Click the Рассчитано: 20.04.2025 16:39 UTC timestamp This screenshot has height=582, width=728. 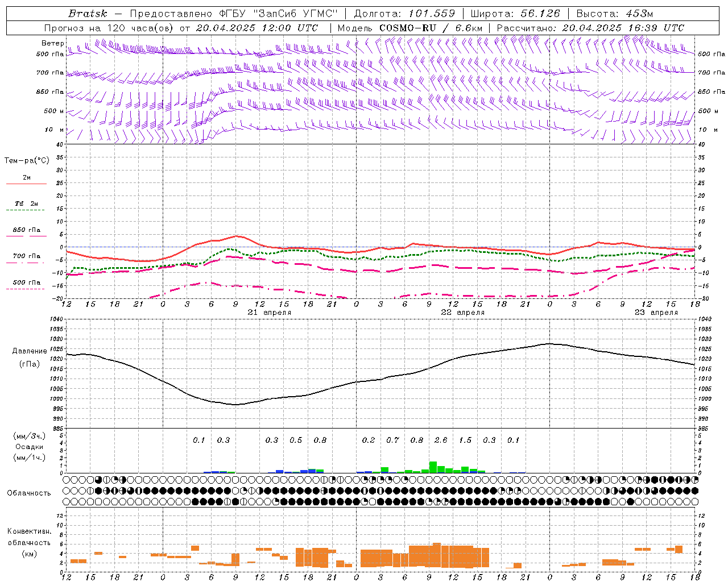point(590,28)
